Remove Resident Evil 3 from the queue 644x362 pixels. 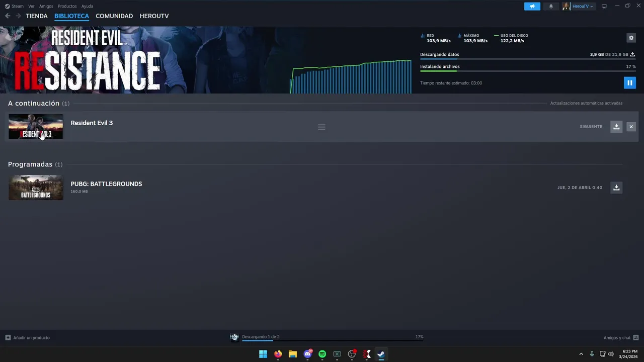click(x=631, y=127)
